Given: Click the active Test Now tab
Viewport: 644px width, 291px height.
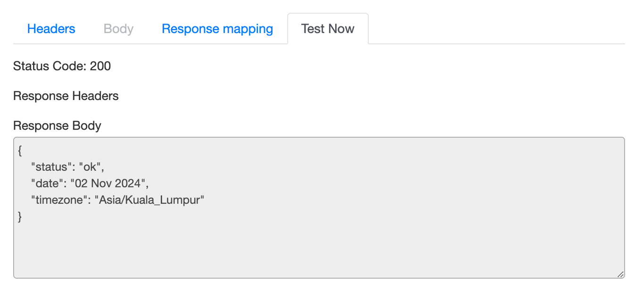Looking at the screenshot, I should point(328,29).
